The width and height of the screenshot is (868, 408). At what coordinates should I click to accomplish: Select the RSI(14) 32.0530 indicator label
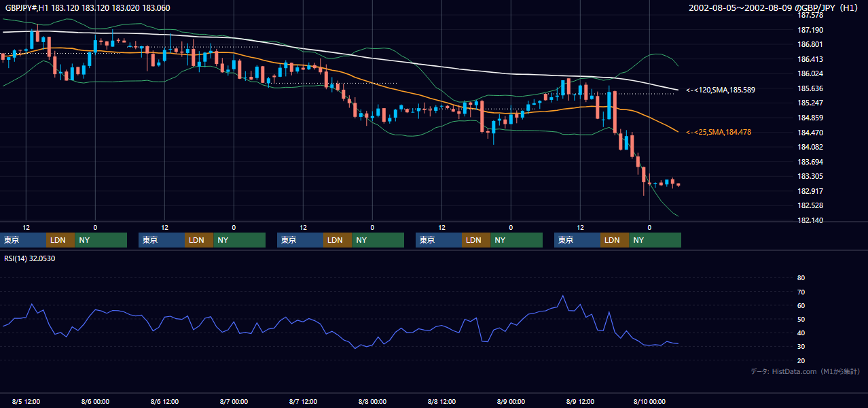30,258
